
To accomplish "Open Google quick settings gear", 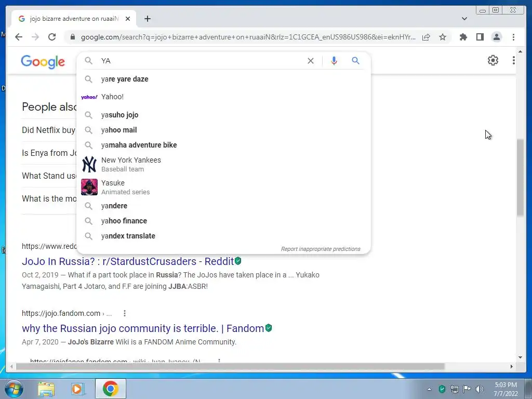I will 493,60.
